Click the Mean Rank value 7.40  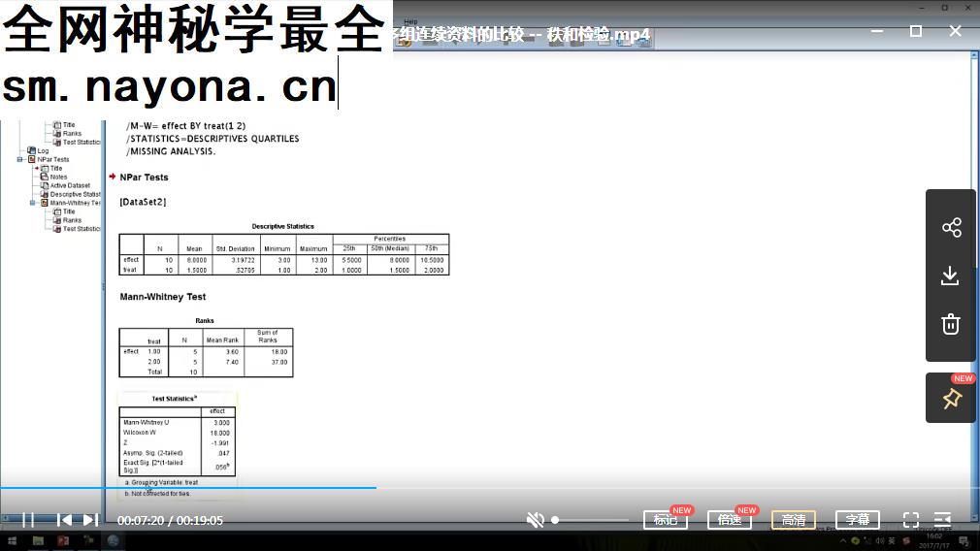(232, 363)
